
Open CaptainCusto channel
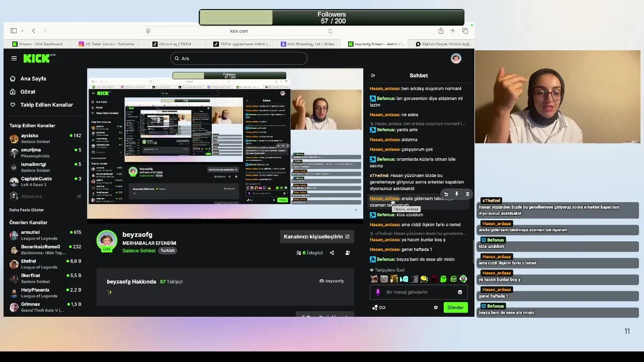[x=45, y=182]
